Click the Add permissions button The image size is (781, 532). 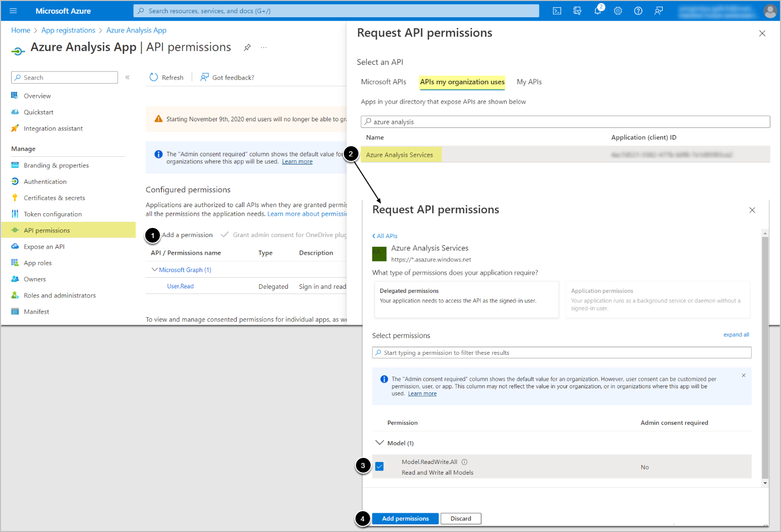coord(405,518)
